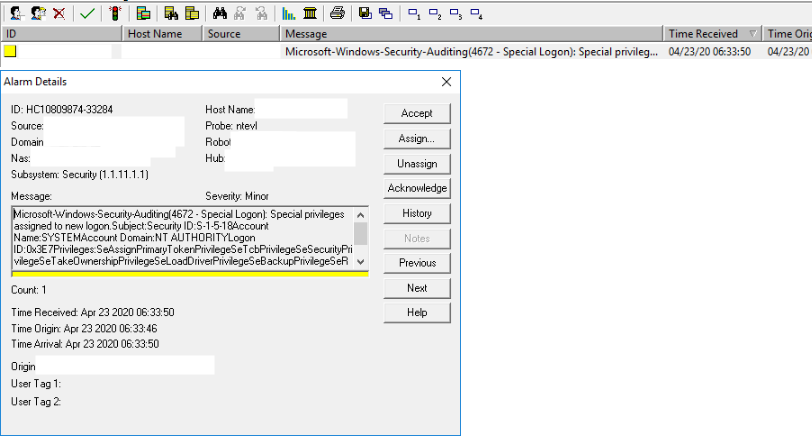Select the yellow severity alarm row indicator

(x=10, y=51)
